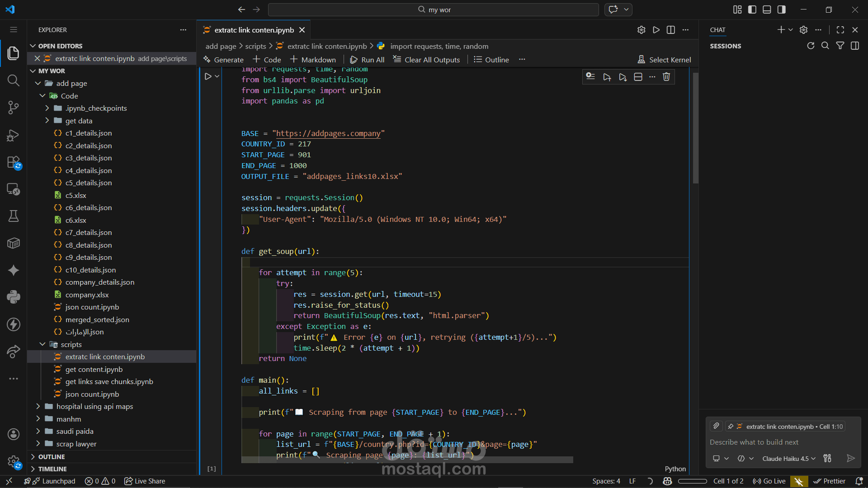Open the Search sidebar icon
Image resolution: width=868 pixels, height=488 pixels.
coord(13,80)
